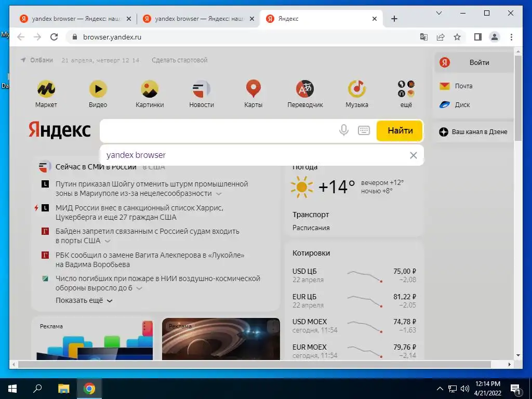Open the volume control in tray
Image resolution: width=532 pixels, height=399 pixels.
tap(465, 389)
